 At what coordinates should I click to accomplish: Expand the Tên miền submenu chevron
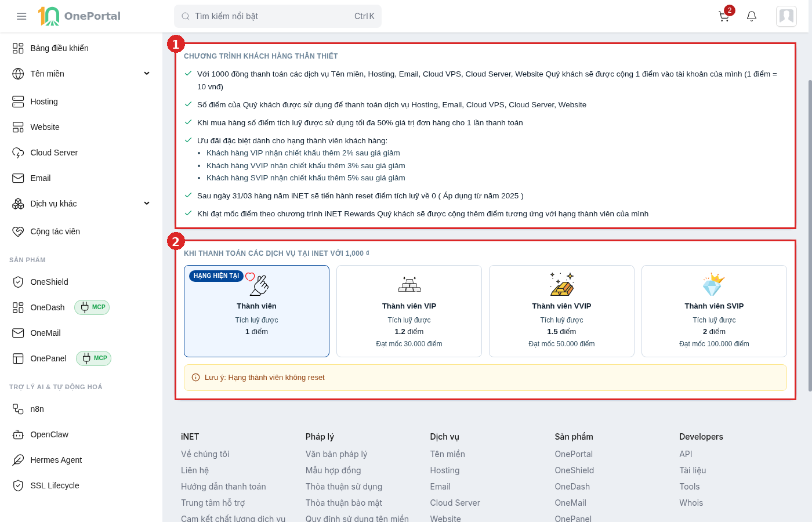click(x=147, y=74)
